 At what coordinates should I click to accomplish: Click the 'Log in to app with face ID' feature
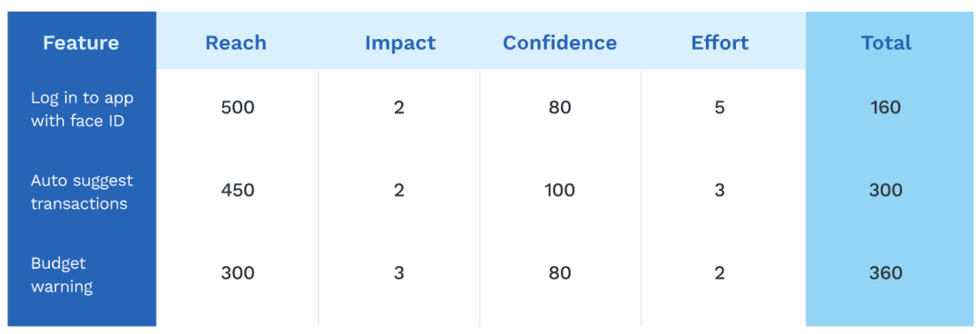(x=82, y=109)
